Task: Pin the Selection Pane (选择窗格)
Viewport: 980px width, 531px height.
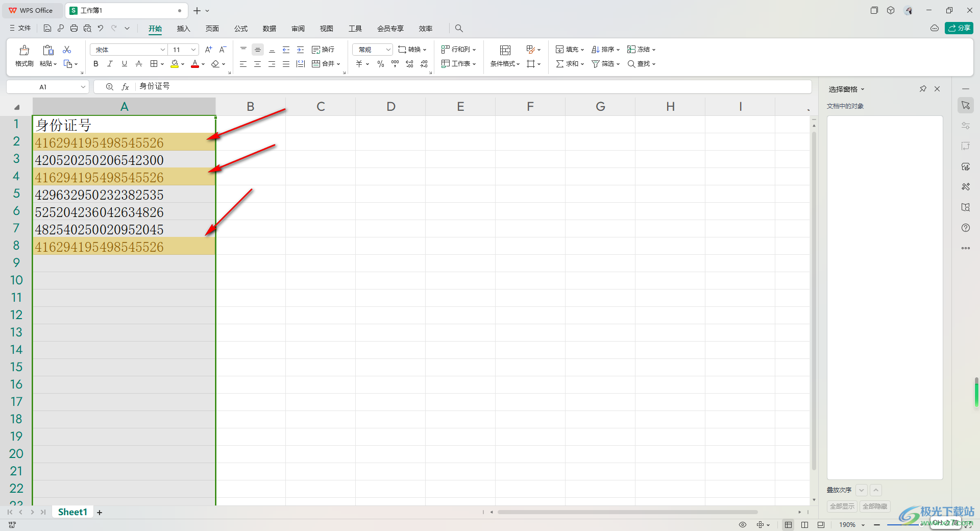Action: point(923,89)
